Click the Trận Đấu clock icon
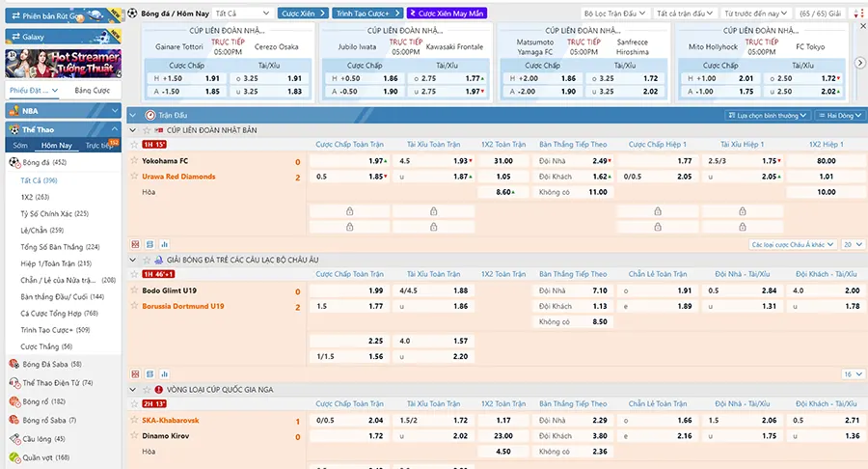This screenshot has height=469, width=868. pyautogui.click(x=150, y=115)
